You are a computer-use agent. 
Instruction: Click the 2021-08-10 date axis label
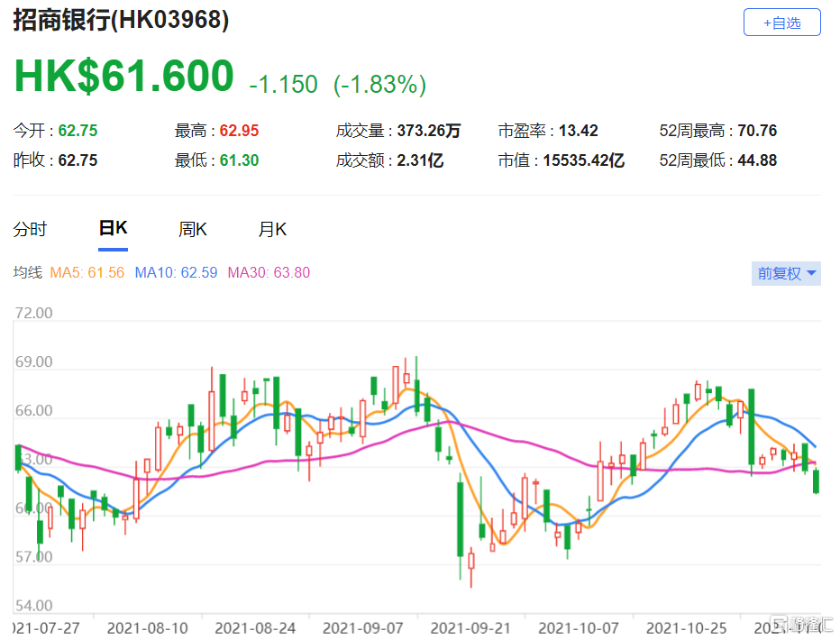point(147,628)
